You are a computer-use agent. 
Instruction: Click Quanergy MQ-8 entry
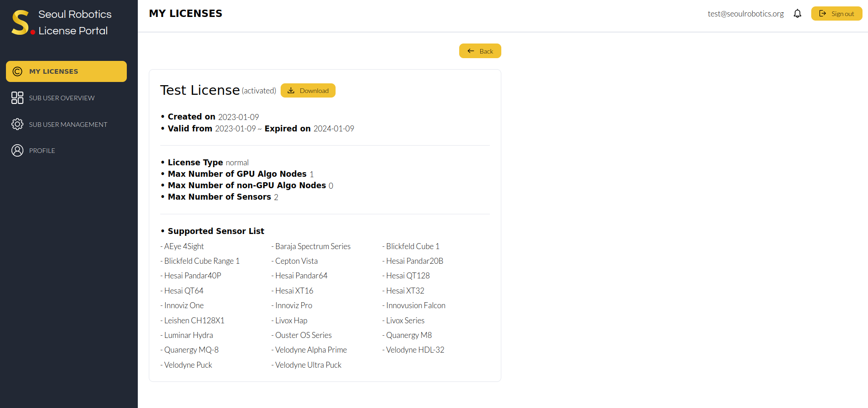tap(190, 350)
